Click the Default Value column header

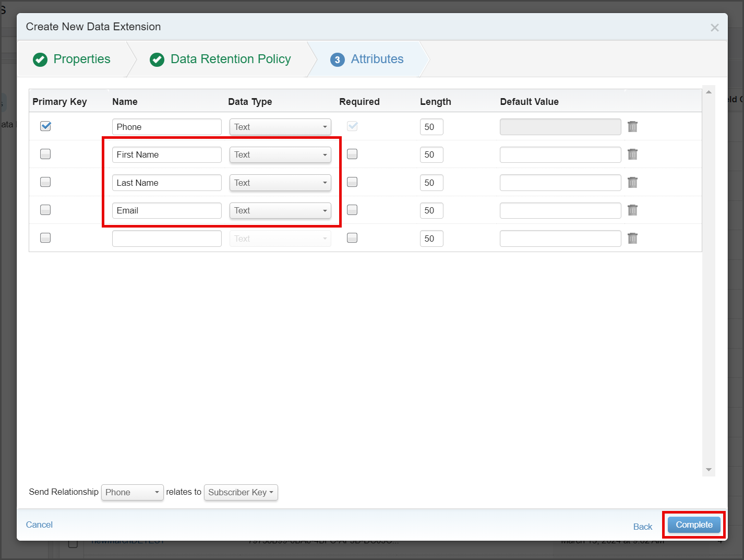(x=529, y=102)
